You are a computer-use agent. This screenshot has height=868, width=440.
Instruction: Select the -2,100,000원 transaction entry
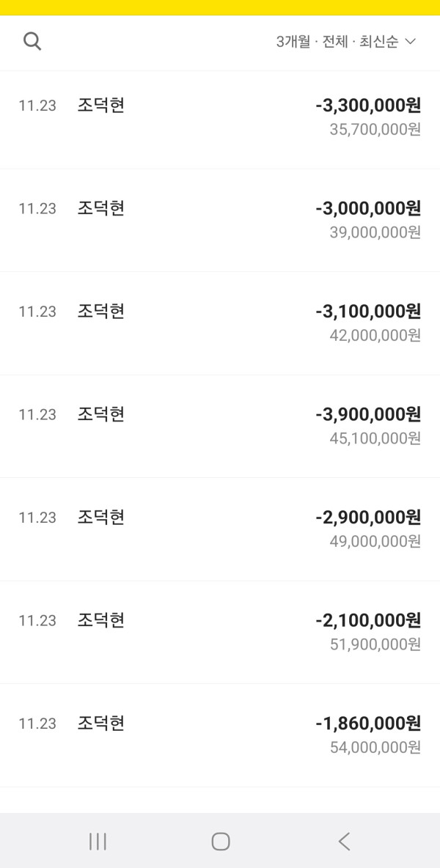(x=220, y=632)
